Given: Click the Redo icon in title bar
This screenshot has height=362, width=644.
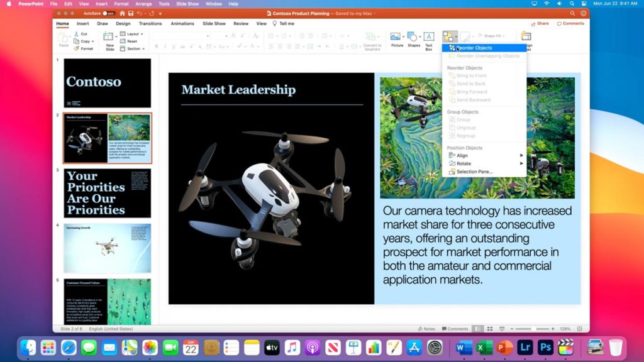Looking at the screenshot, I should tap(152, 13).
